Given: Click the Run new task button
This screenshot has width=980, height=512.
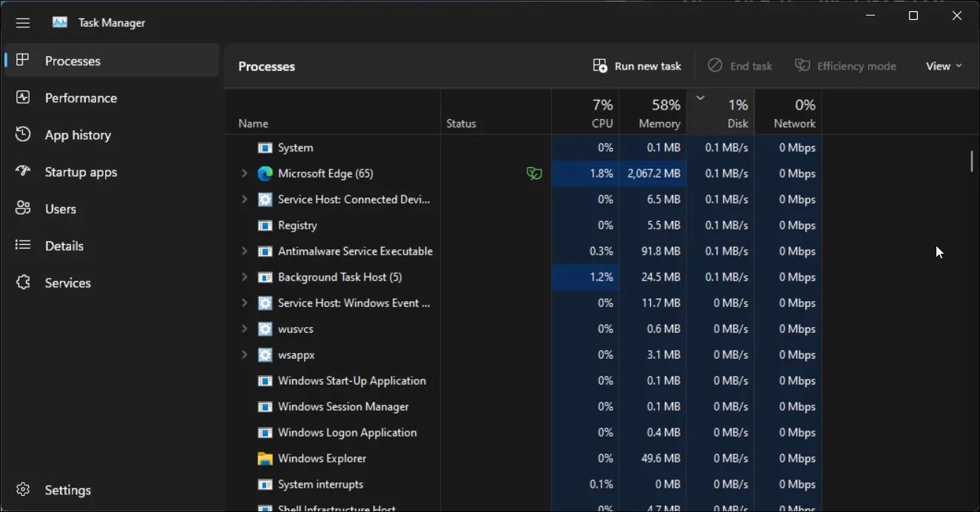Looking at the screenshot, I should pos(637,65).
